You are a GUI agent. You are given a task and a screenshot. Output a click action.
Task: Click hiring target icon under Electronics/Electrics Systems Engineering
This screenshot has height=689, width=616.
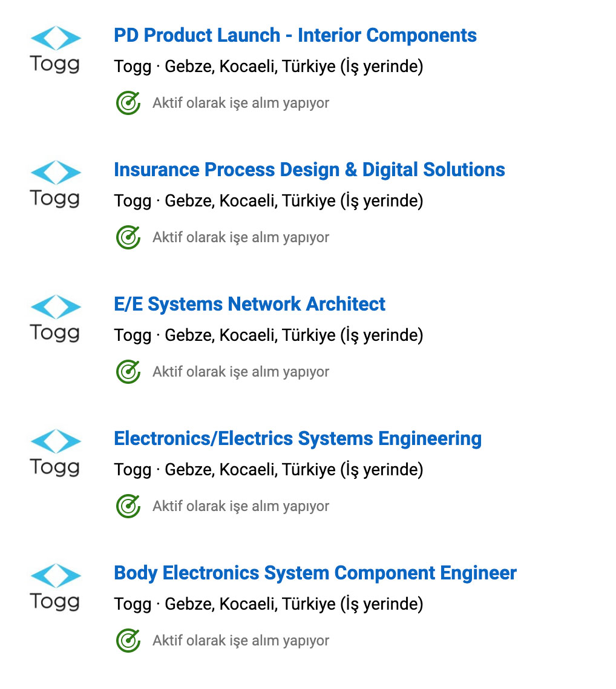tap(128, 506)
